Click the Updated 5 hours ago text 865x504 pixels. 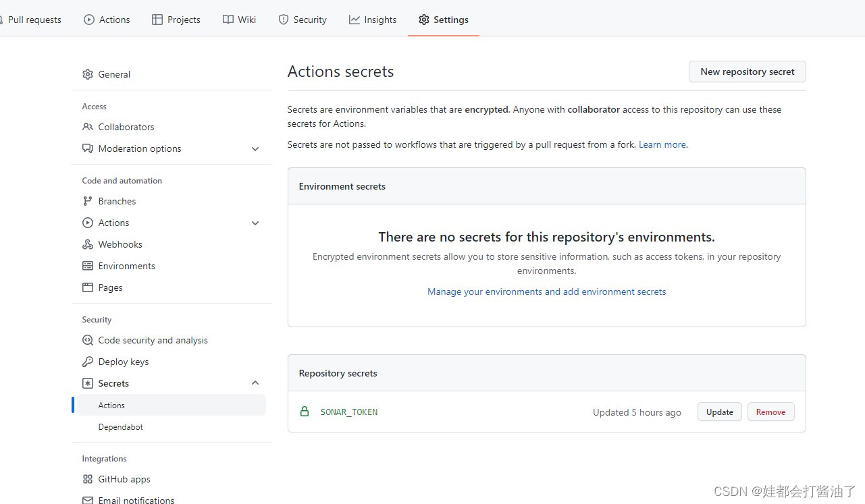point(637,412)
